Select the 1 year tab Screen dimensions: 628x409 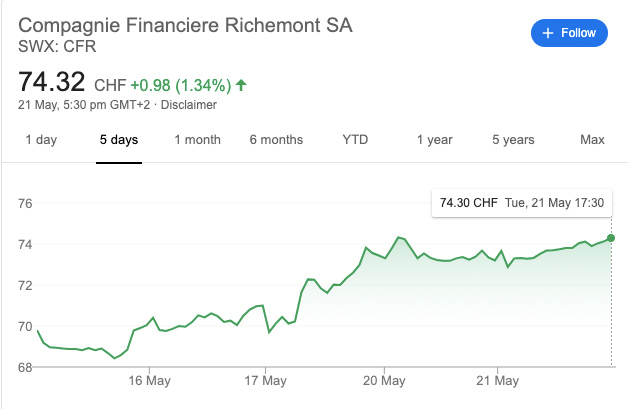(x=434, y=140)
